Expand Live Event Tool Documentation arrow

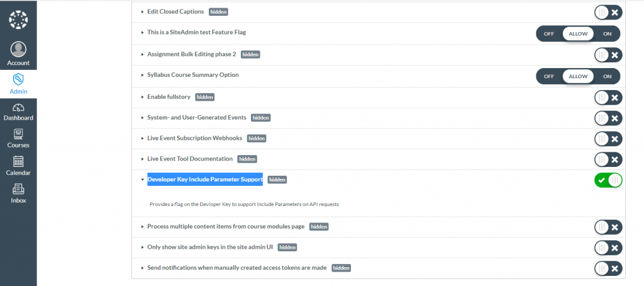coord(143,159)
